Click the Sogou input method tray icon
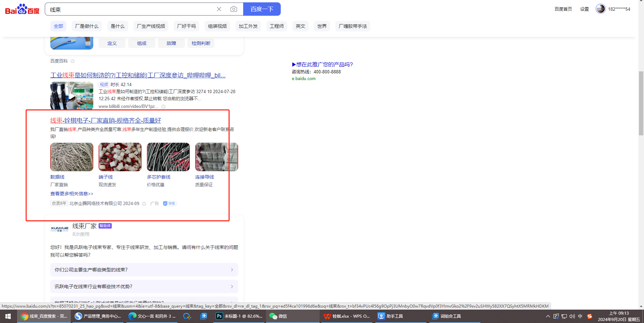This screenshot has width=644, height=323. (590, 316)
